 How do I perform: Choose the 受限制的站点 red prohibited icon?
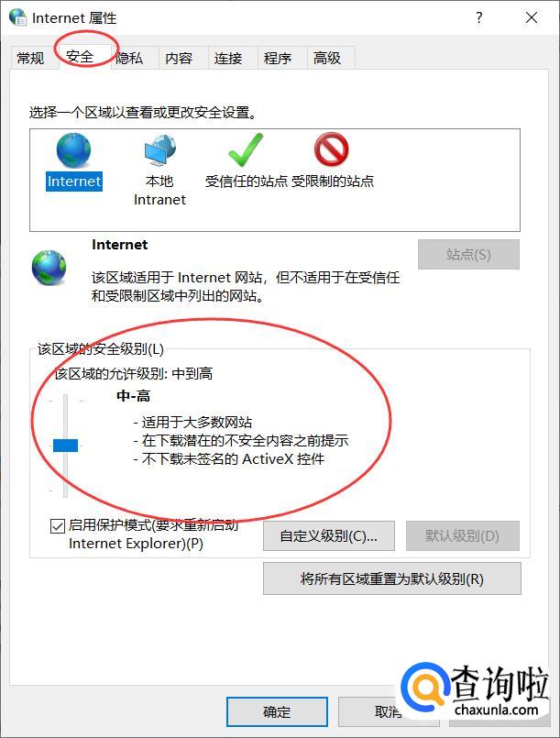[x=331, y=149]
